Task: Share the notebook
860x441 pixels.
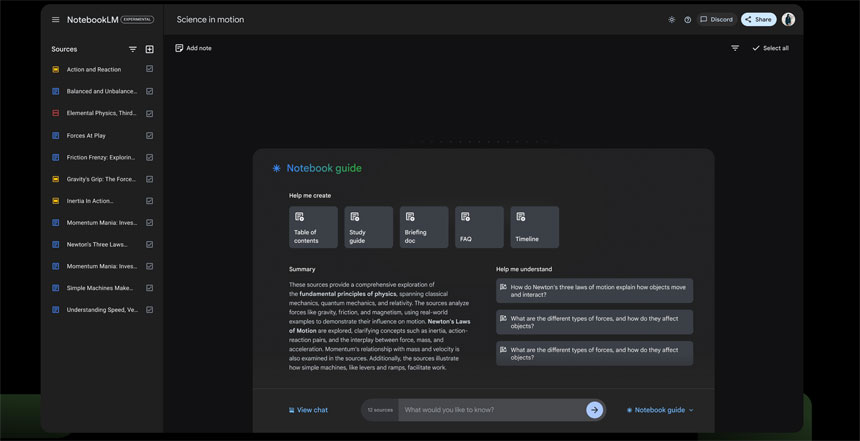Action: [x=759, y=20]
